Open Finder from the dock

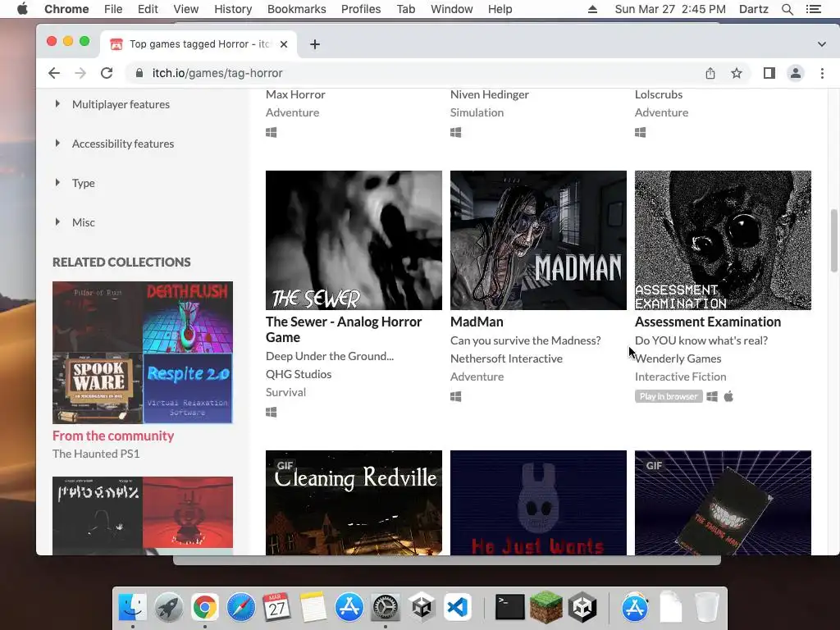[132, 607]
